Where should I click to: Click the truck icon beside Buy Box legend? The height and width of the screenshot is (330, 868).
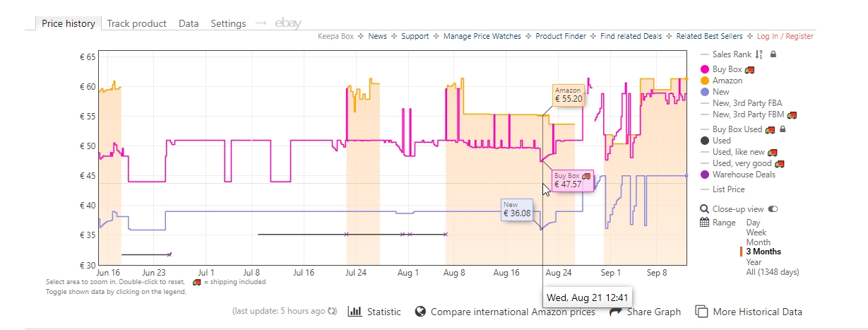(x=750, y=69)
